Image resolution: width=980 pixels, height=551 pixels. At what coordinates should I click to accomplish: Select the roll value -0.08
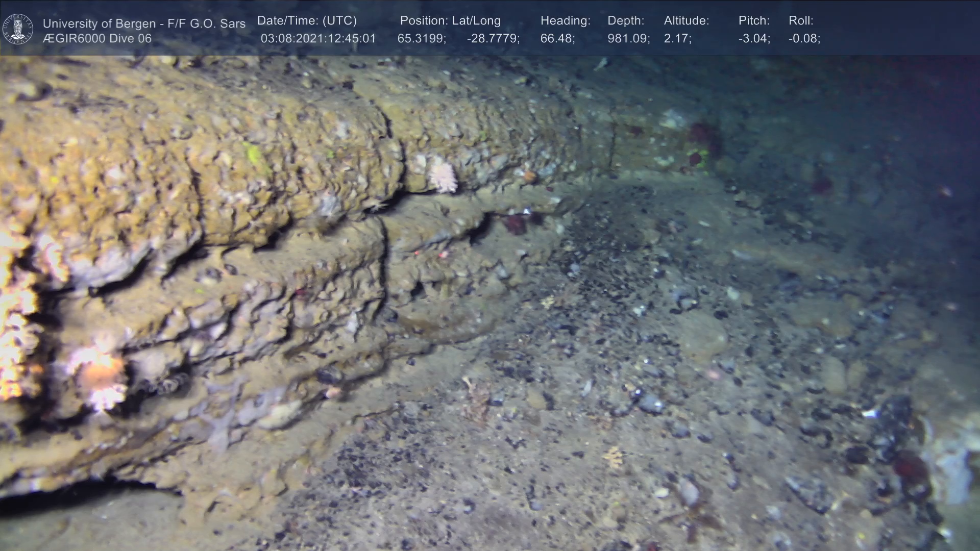[x=804, y=38]
